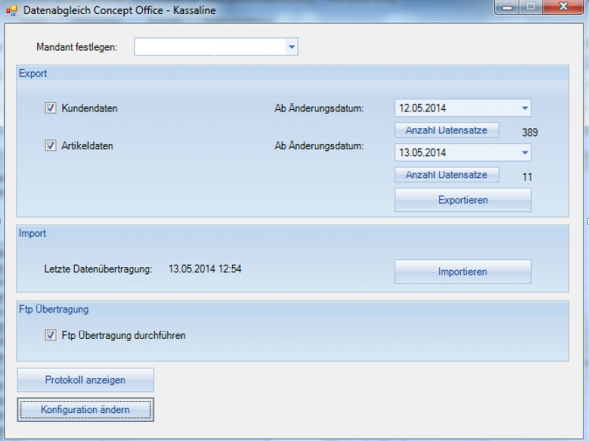Open the Mandant festlegen dropdown arrow
The image size is (589, 441).
pos(291,47)
